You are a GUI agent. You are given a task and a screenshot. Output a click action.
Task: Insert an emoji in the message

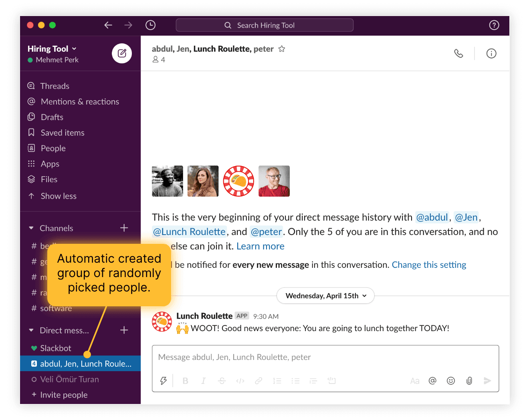450,381
